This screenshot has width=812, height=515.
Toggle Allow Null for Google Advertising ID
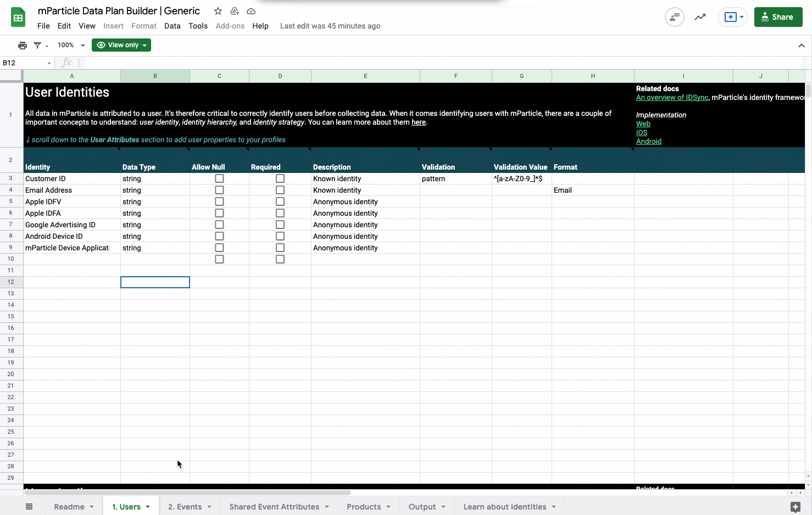(219, 225)
